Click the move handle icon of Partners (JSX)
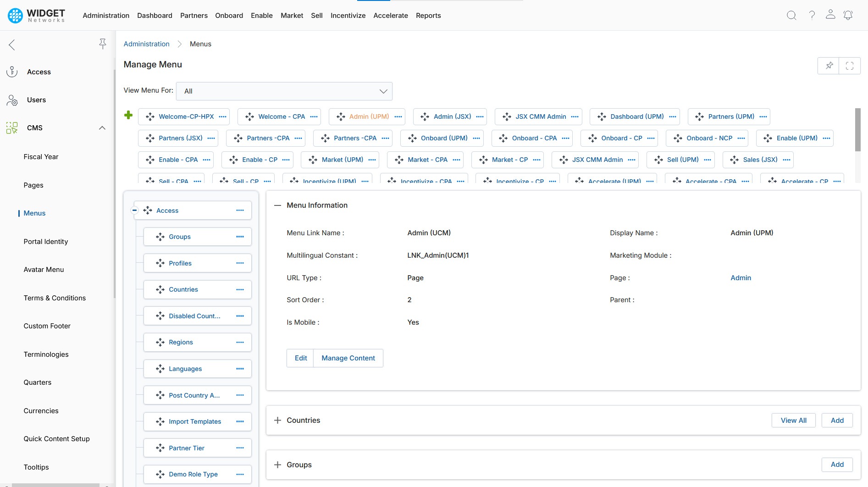The width and height of the screenshot is (868, 487). tap(150, 138)
